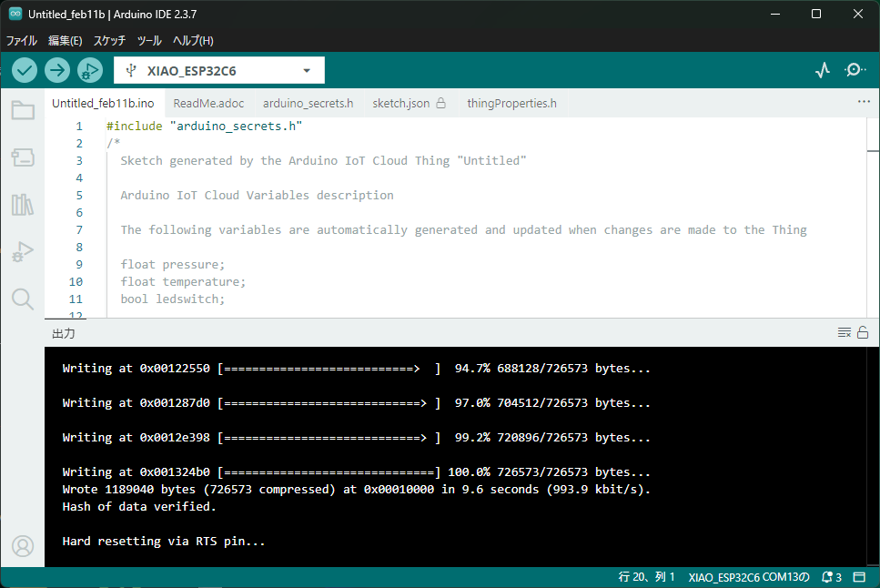Click the Upload arrow button

pos(57,70)
